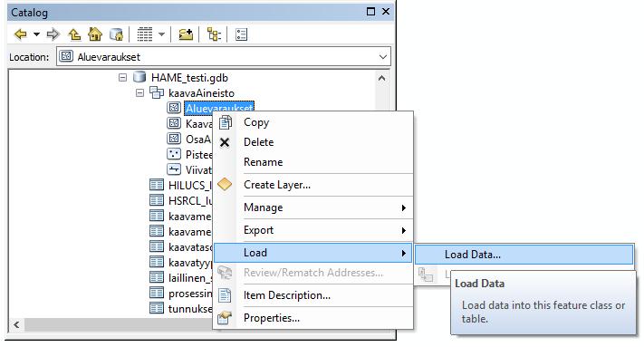
Task: Open the Location combo box dropdown
Action: click(383, 57)
